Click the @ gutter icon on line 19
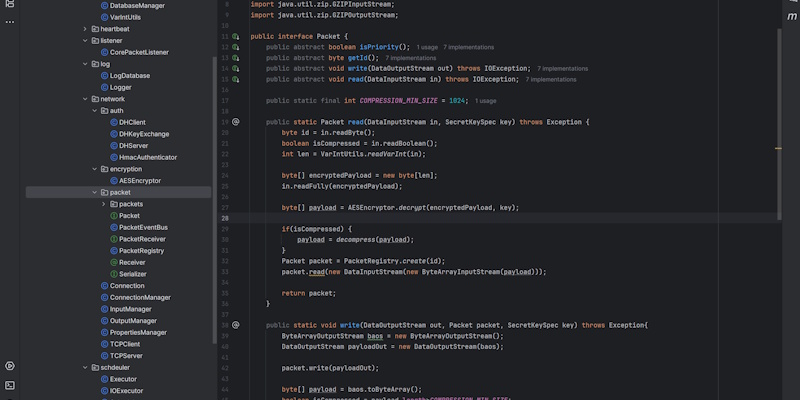 [236, 122]
